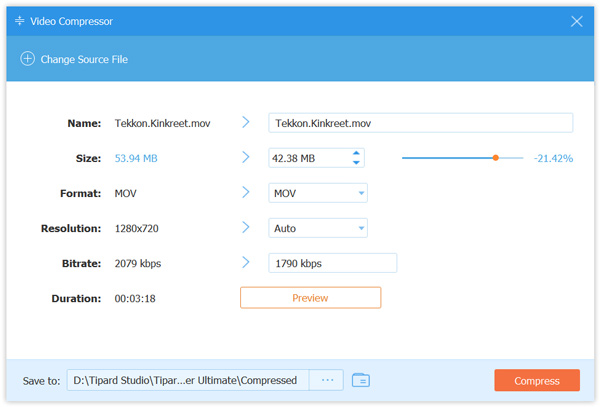Click the source format MOV text
The height and width of the screenshot is (407, 600).
[126, 193]
